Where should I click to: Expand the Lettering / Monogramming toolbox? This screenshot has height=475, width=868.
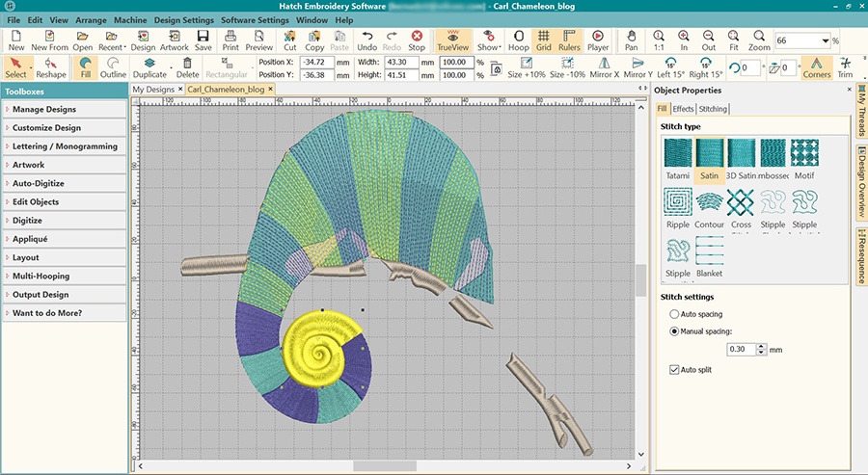[x=64, y=146]
